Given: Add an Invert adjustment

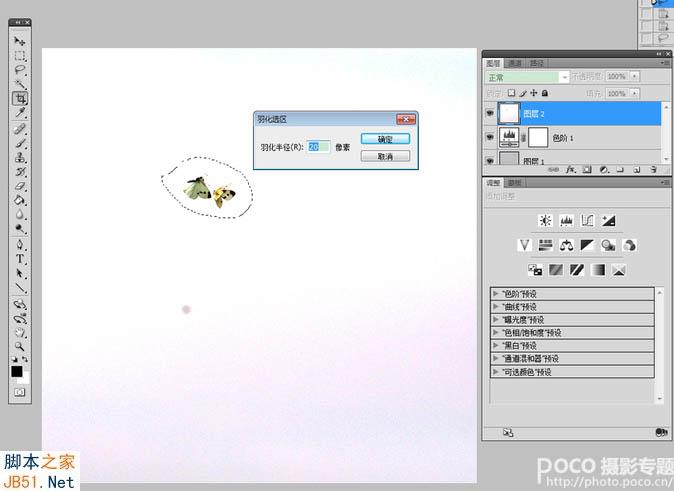Looking at the screenshot, I should pyautogui.click(x=535, y=270).
